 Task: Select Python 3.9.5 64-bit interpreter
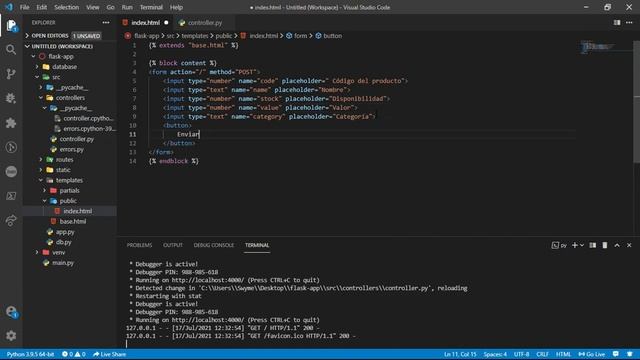(x=30, y=354)
